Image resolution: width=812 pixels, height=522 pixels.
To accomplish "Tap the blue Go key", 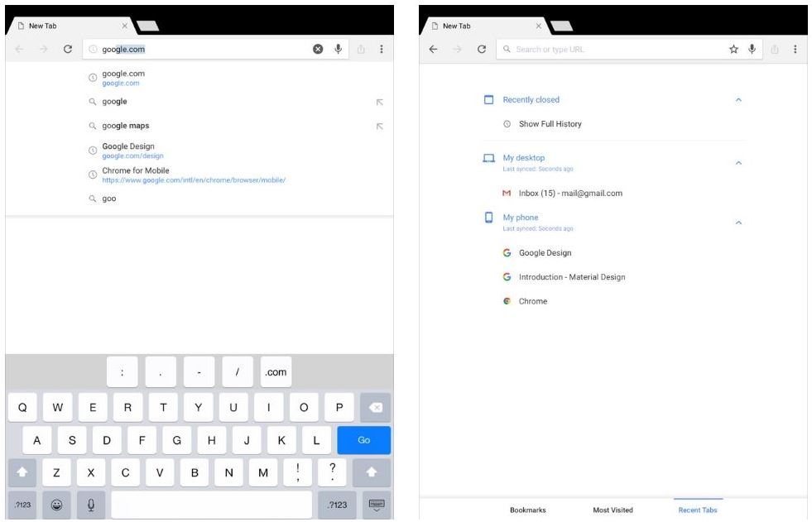I will (363, 440).
